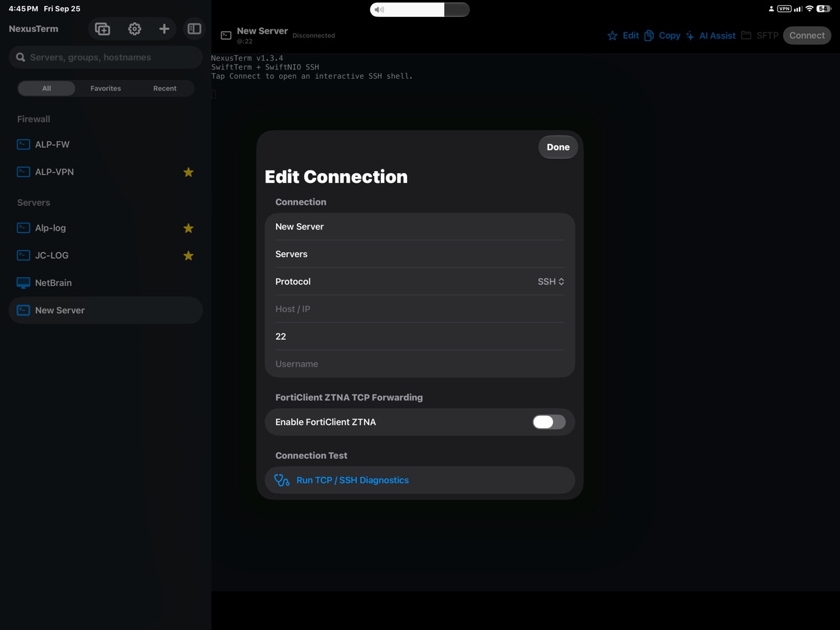The width and height of the screenshot is (840, 630).
Task: Select ALP-FW in the server list
Action: tap(105, 144)
